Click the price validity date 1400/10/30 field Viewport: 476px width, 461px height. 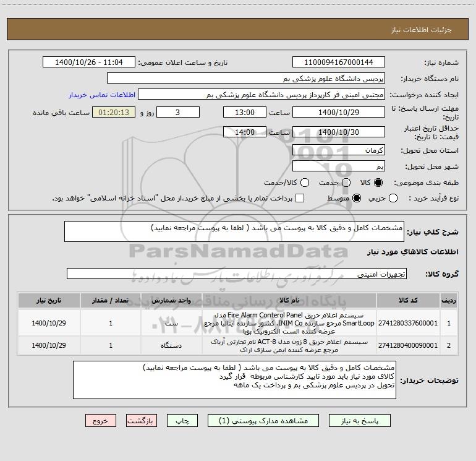click(339, 132)
